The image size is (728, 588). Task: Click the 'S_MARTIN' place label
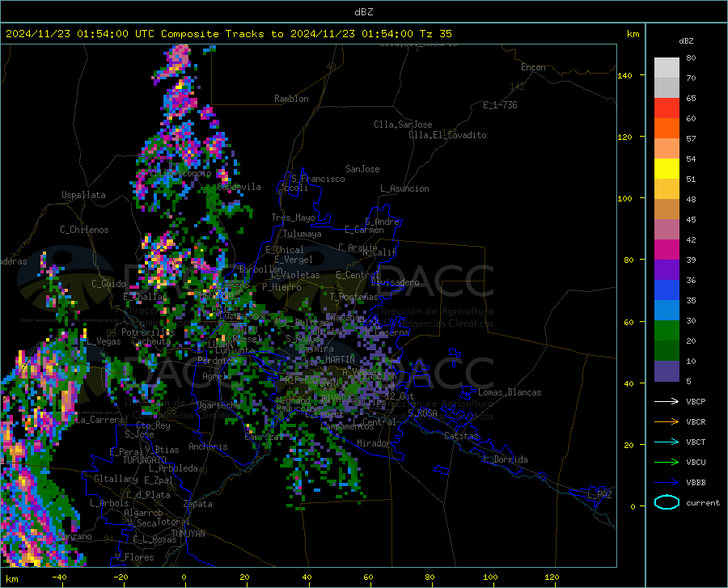[335, 360]
